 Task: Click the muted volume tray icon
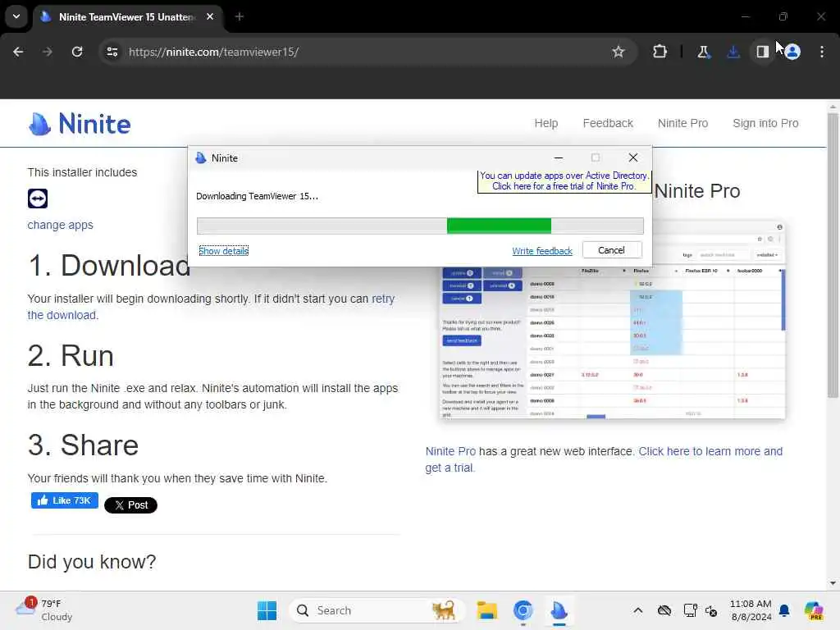pyautogui.click(x=711, y=610)
